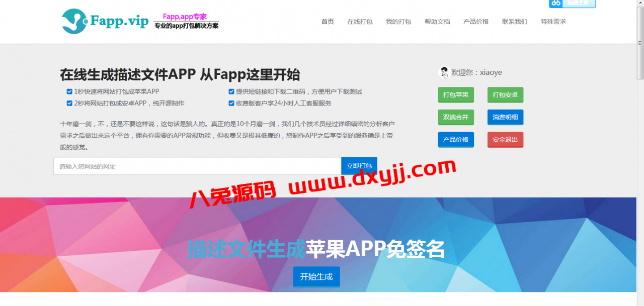
Task: Focus the website URL input field
Action: pyautogui.click(x=198, y=166)
